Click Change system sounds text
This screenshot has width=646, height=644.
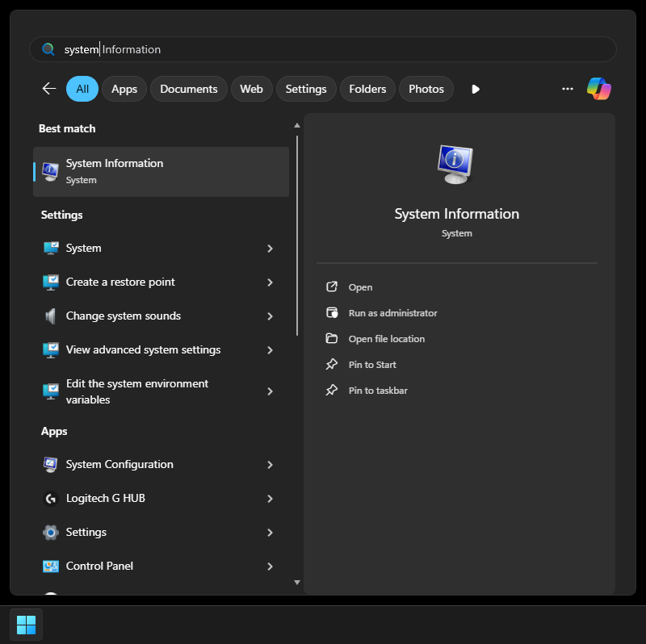pos(124,316)
